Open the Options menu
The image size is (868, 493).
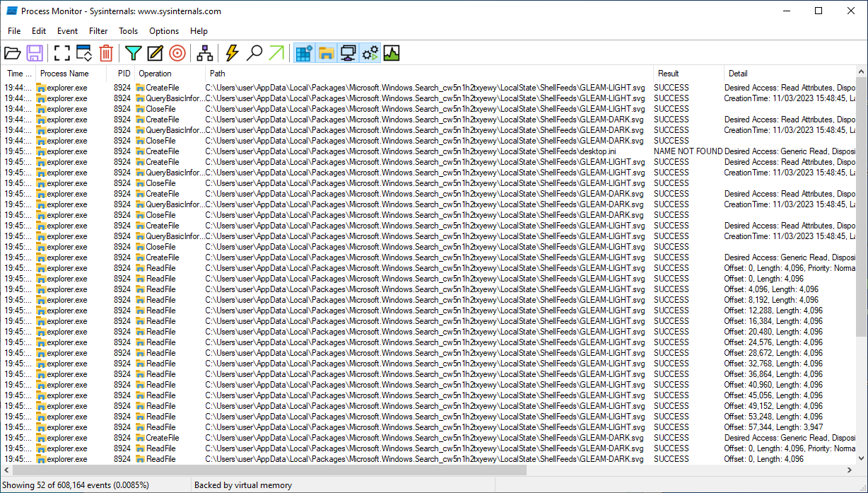pos(164,31)
